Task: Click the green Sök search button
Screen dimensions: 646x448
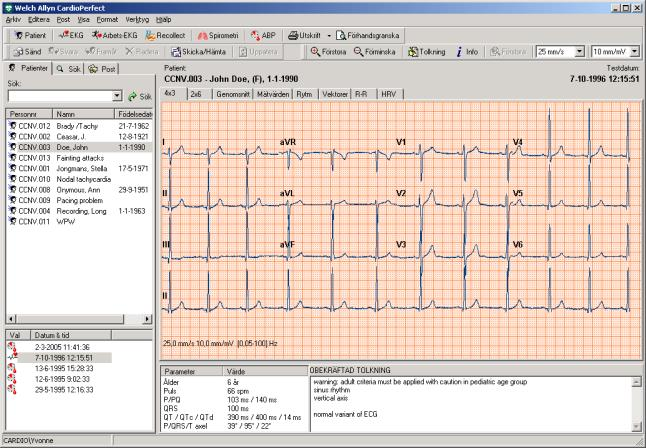Action: (x=140, y=96)
